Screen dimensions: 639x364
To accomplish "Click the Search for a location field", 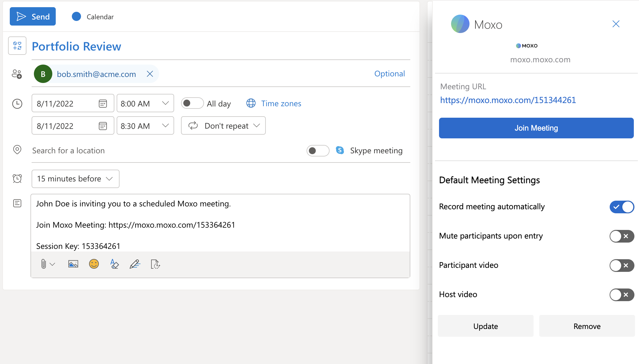I will coord(167,151).
